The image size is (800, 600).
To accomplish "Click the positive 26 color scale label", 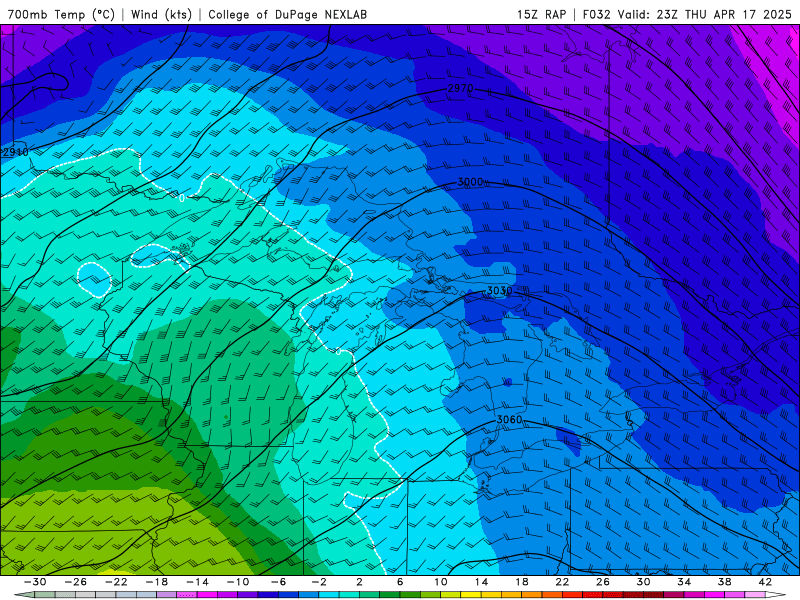I will click(x=603, y=582).
